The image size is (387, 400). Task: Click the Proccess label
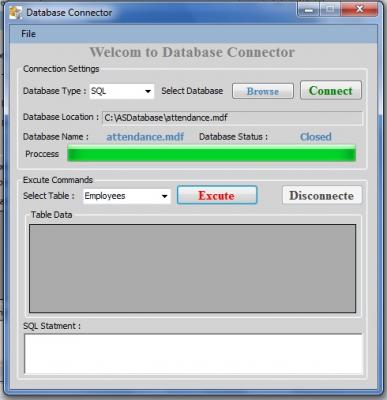point(42,154)
